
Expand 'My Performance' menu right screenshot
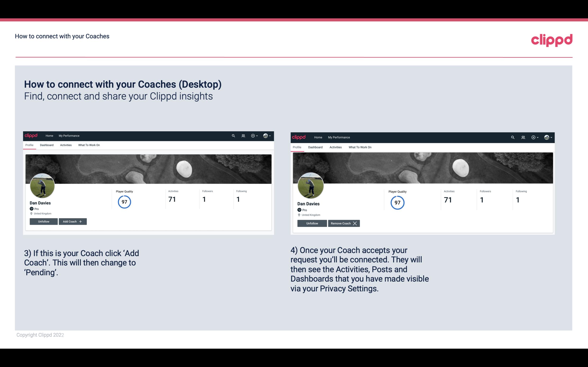[339, 137]
